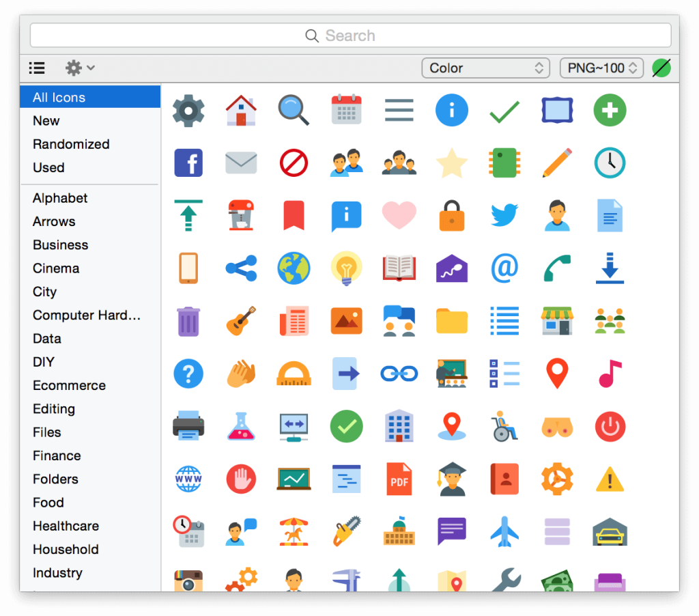This screenshot has height=616, width=699.
Task: Select the Instagram camera icon
Action: (x=188, y=581)
